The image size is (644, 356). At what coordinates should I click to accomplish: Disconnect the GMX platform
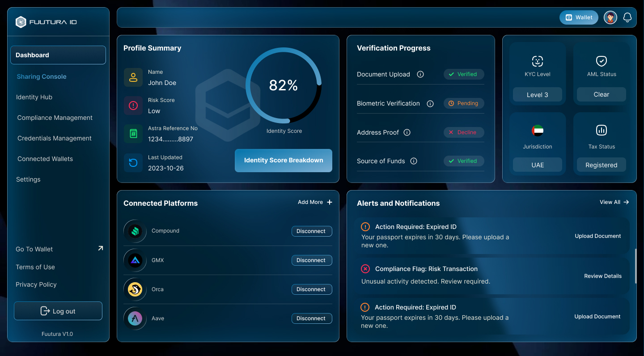coord(312,260)
